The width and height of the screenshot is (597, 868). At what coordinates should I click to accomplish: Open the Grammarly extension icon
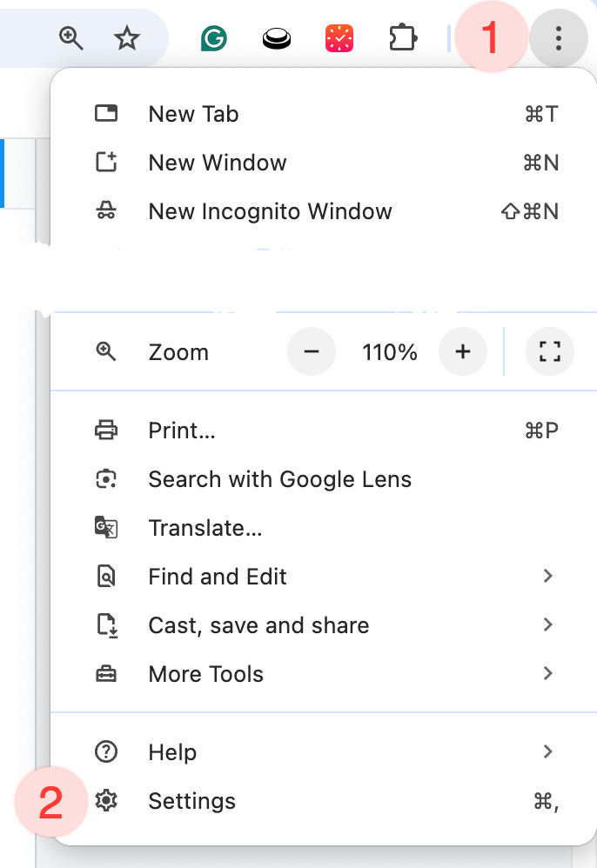[x=213, y=38]
